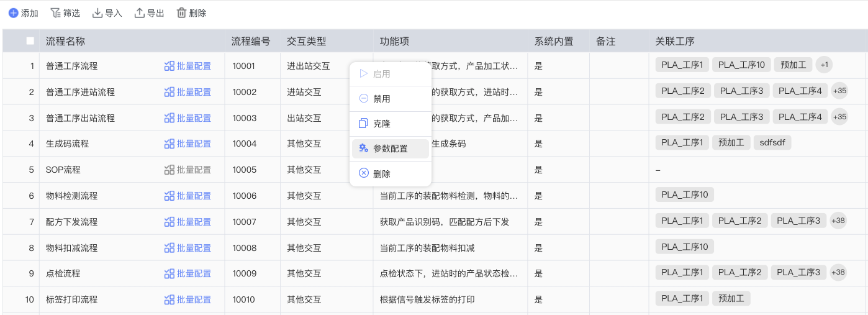
Task: Toggle the select-all checkbox in table header
Action: coord(30,41)
